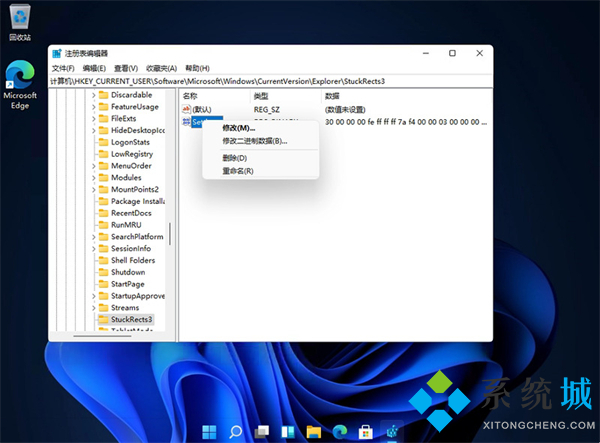
Task: Click Registry Editor icon on the taskbar
Action: point(392,432)
